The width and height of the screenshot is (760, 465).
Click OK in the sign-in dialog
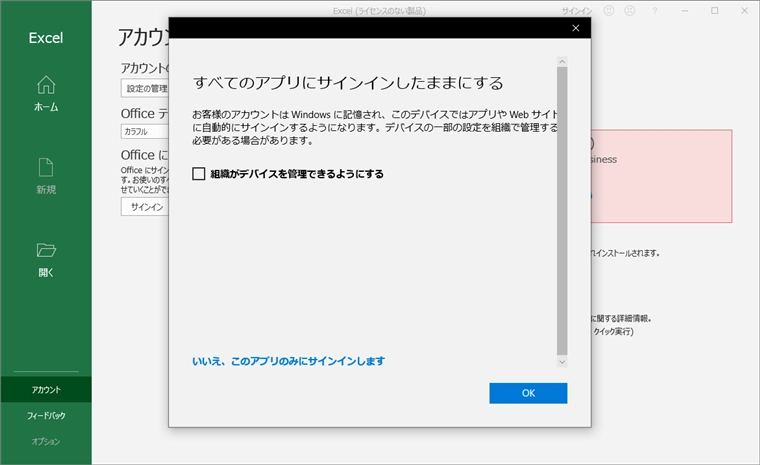pos(528,393)
